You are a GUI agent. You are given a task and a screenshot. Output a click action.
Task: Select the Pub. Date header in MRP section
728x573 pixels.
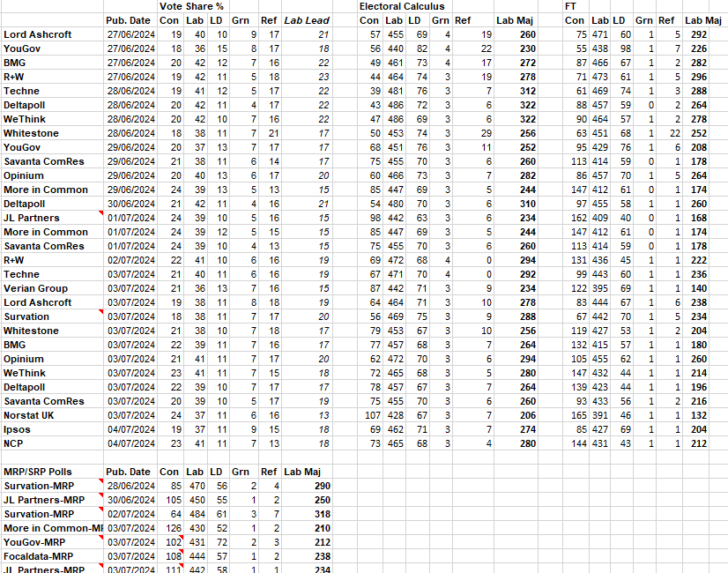coord(128,472)
